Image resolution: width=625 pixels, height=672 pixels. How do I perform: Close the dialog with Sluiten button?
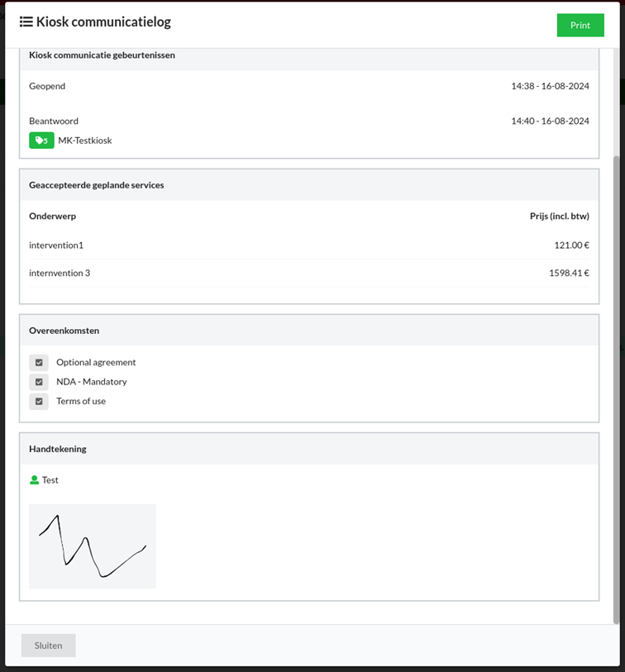[x=48, y=646]
